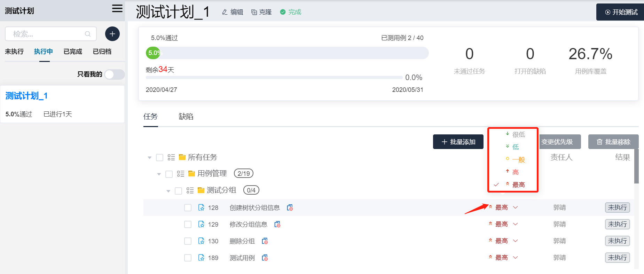Click the case document icon of row 189
Viewport: 644px width, 274px height.
pyautogui.click(x=201, y=258)
